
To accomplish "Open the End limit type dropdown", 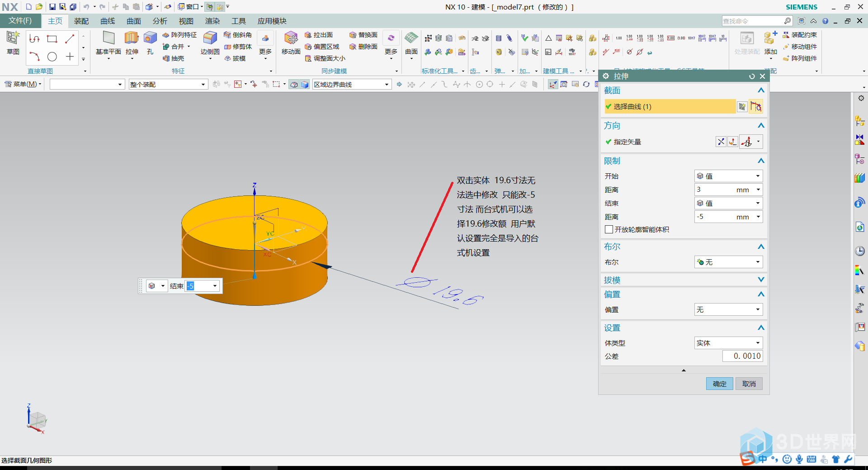I will pyautogui.click(x=728, y=203).
